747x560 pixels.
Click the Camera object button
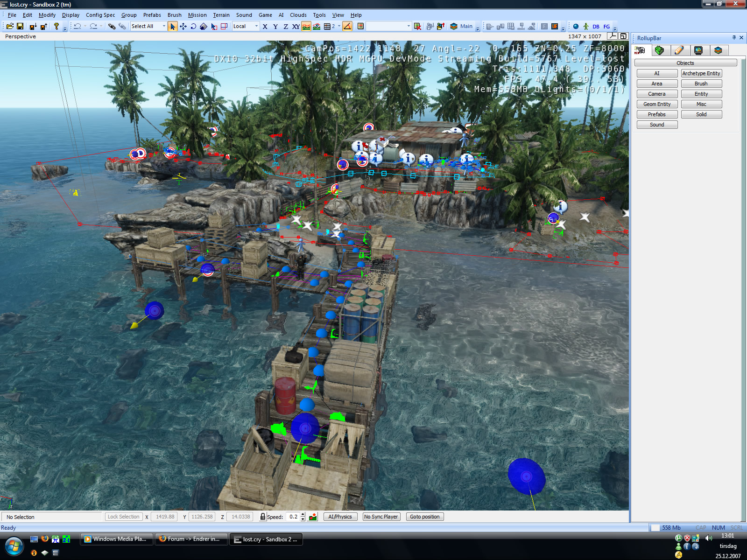657,94
